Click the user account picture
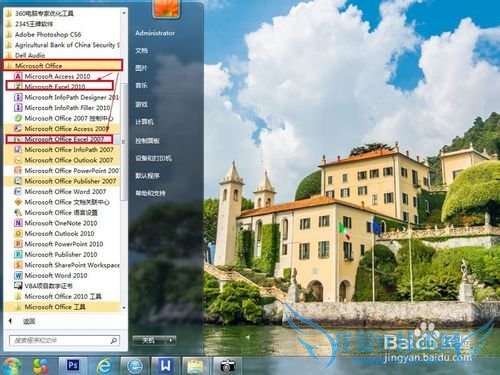Viewport: 500px width, 375px height. [x=166, y=8]
